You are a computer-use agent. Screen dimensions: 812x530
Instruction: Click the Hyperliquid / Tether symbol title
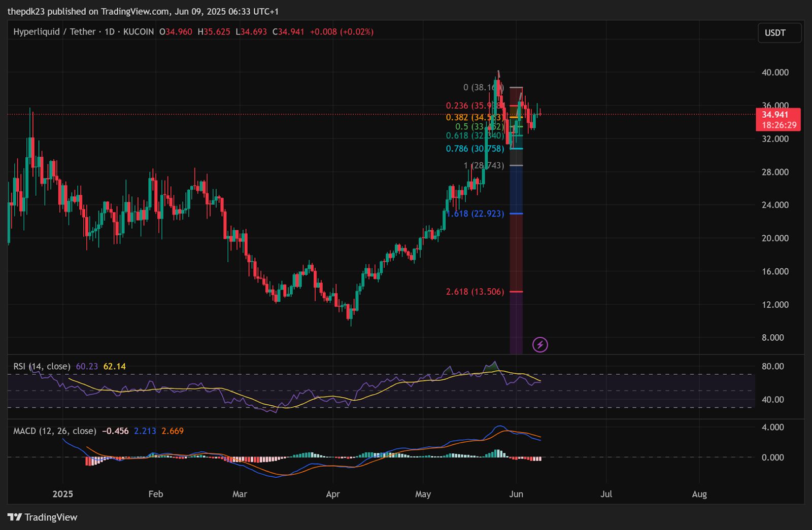[x=54, y=32]
